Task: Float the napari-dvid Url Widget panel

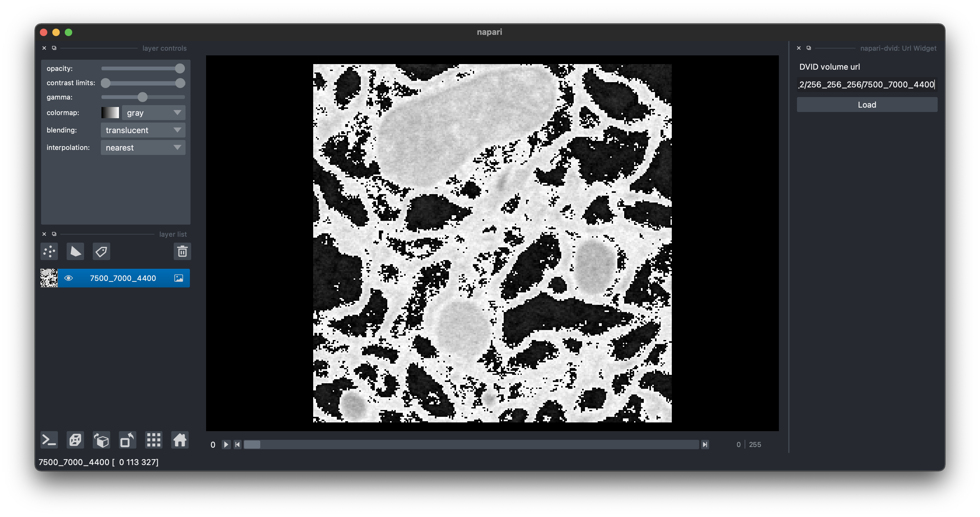Action: coord(809,48)
